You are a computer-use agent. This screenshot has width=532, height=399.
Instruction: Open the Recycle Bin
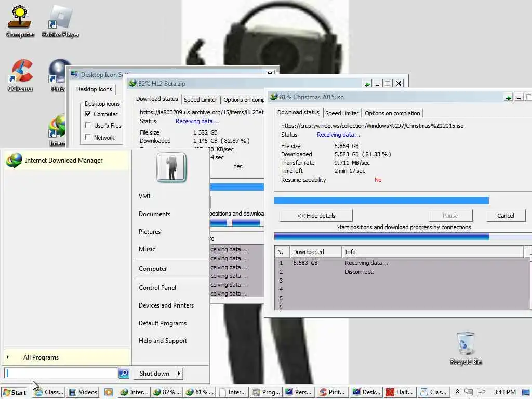(466, 349)
